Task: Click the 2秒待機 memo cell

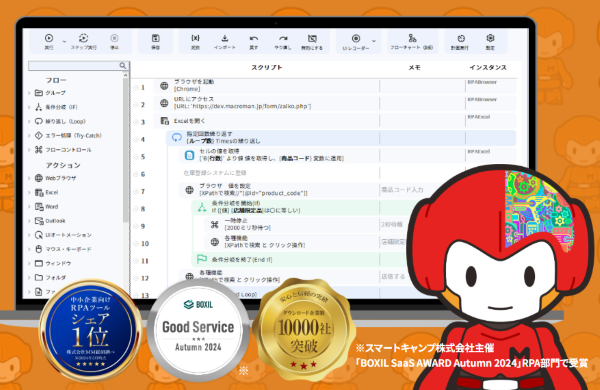Action: click(392, 225)
